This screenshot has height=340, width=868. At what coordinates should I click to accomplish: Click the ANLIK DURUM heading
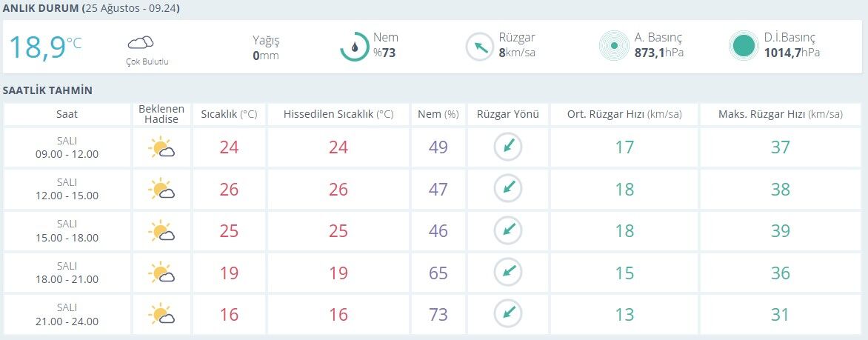point(41,9)
